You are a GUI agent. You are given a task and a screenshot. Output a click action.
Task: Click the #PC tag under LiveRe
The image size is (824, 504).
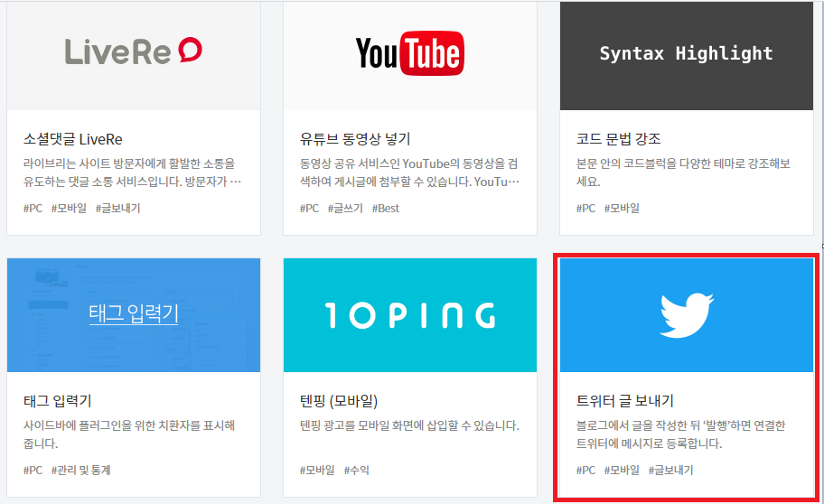(33, 208)
